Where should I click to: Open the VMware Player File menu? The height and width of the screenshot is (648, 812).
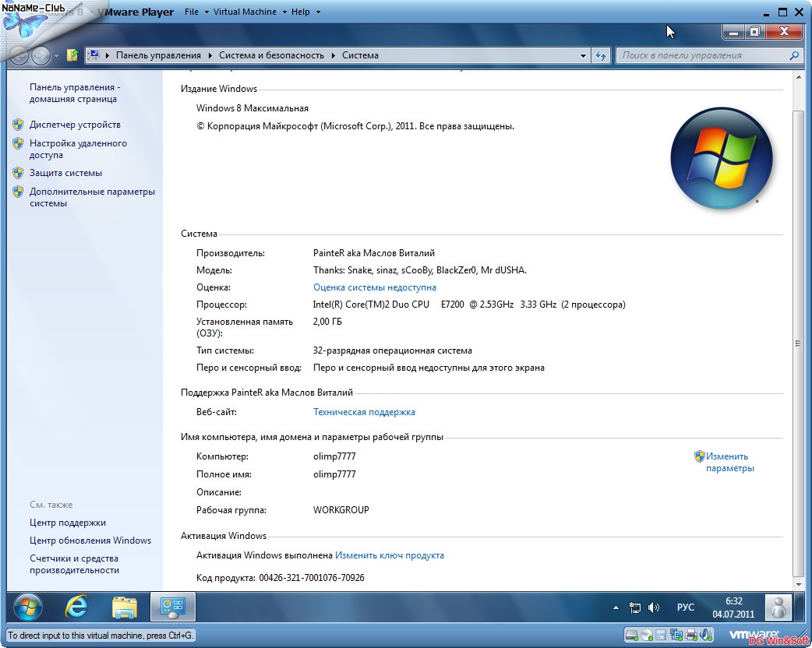click(x=192, y=12)
